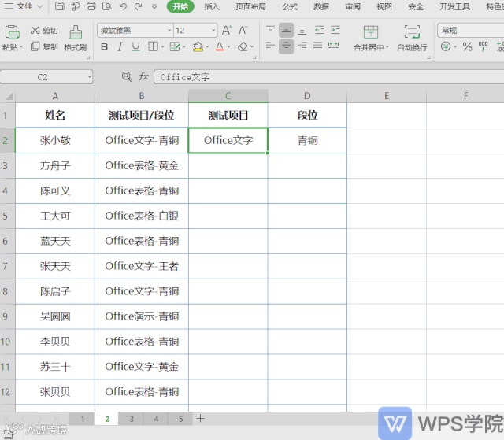Apply percent style (%)
Screen dimensions: 504x440
467,47
